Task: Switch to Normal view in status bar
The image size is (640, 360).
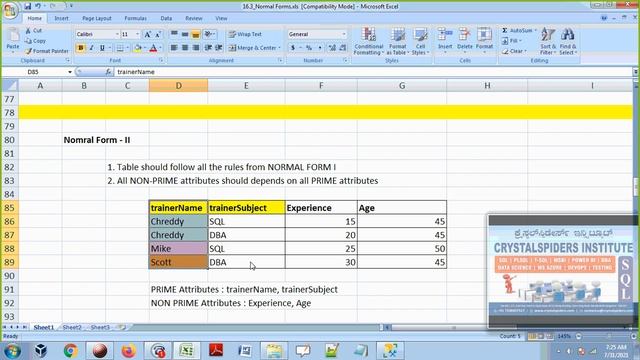Action: click(532, 336)
